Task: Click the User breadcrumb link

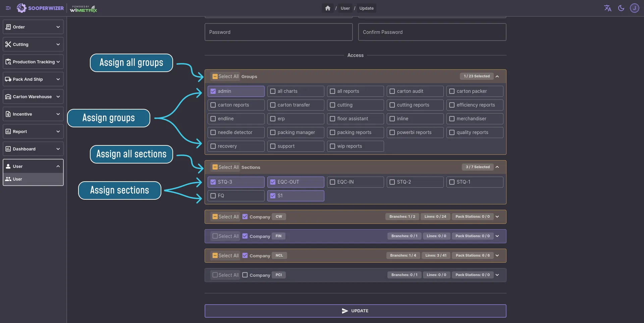Action: click(x=345, y=8)
